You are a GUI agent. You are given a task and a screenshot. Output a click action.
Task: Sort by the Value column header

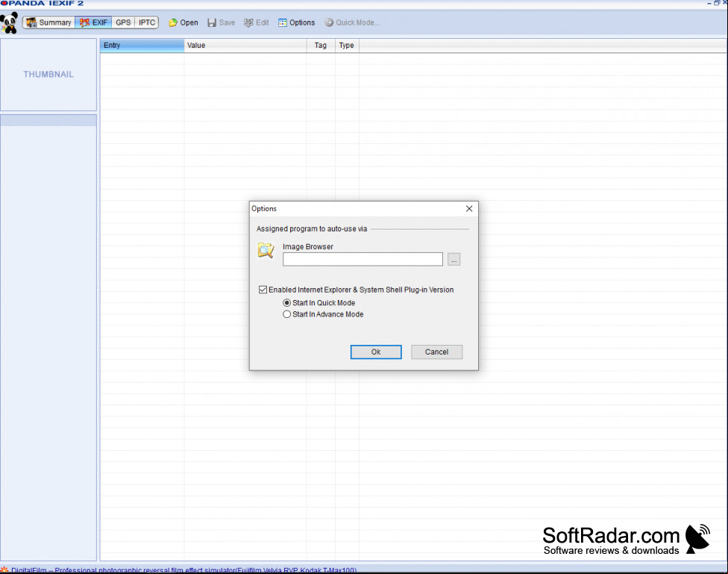245,45
